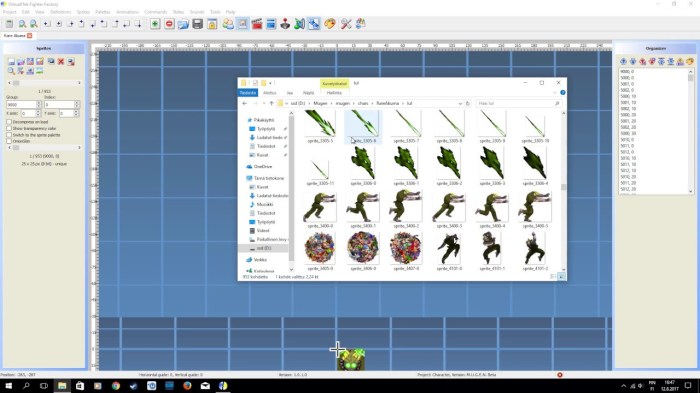Select OneDrive in Explorer navigation pane
This screenshot has height=393, width=700.
(262, 167)
